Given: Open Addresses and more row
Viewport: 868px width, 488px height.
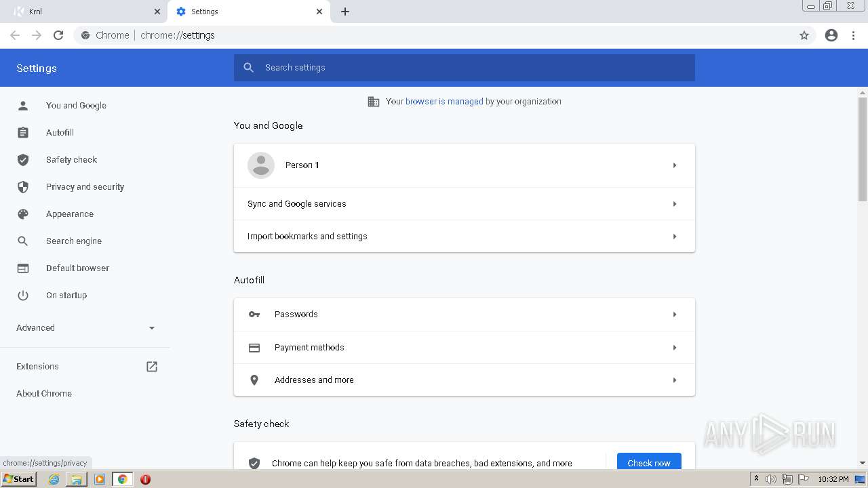Looking at the screenshot, I should [x=465, y=380].
